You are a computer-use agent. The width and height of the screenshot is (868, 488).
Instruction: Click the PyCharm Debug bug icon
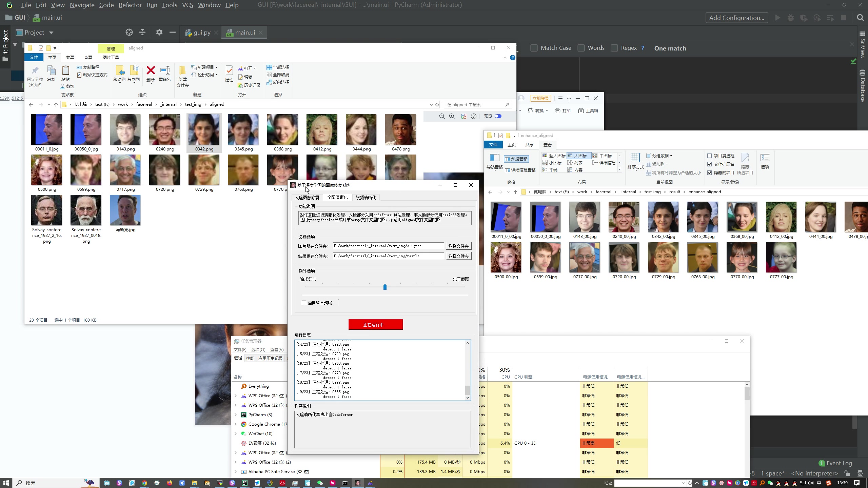pos(791,18)
